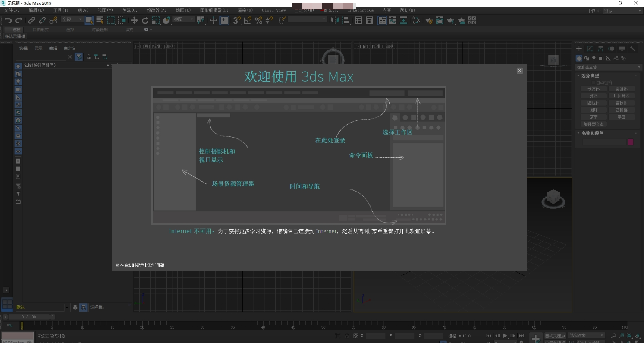Click the Unlink Selection icon
The image size is (644, 343).
[42, 20]
